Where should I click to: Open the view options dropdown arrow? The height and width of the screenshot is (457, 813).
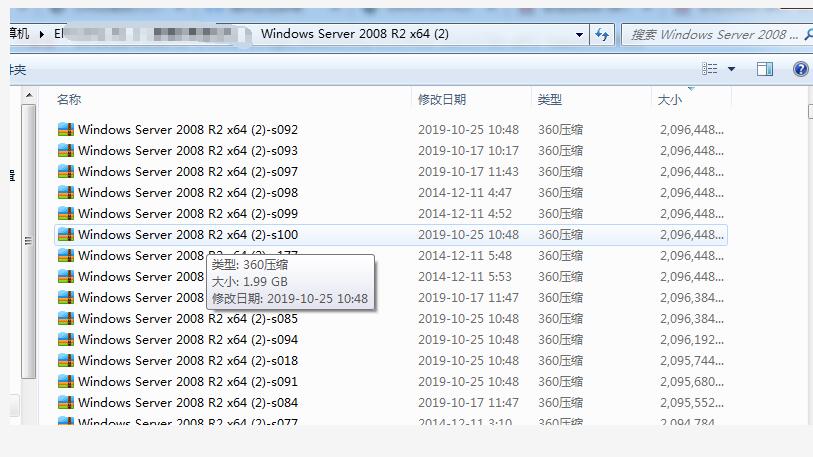pos(732,69)
